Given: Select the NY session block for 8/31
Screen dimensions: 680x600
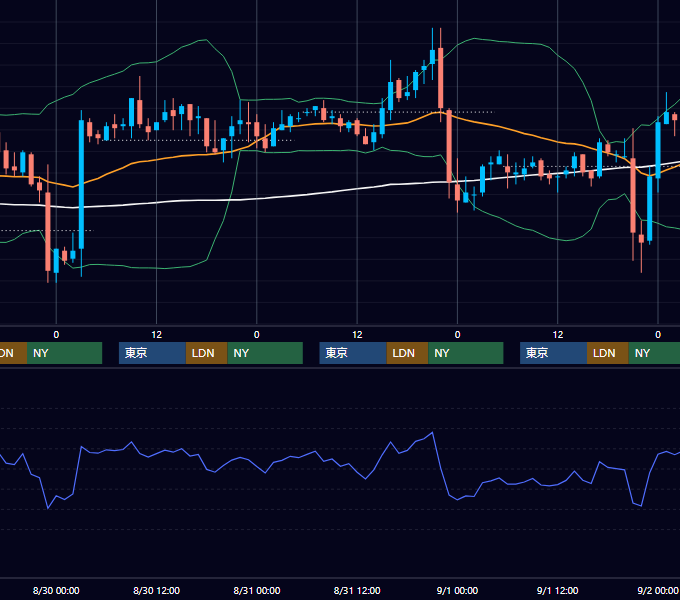Looking at the screenshot, I should [466, 353].
